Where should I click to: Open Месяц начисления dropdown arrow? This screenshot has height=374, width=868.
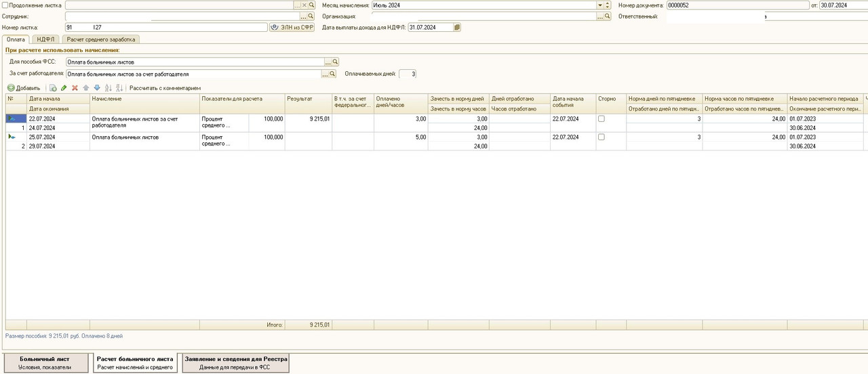click(599, 5)
